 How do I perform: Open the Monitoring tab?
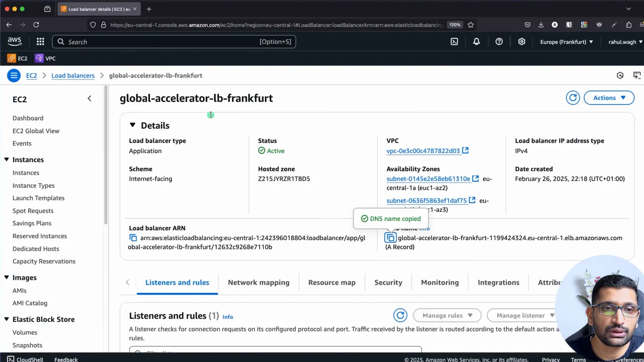pyautogui.click(x=440, y=282)
